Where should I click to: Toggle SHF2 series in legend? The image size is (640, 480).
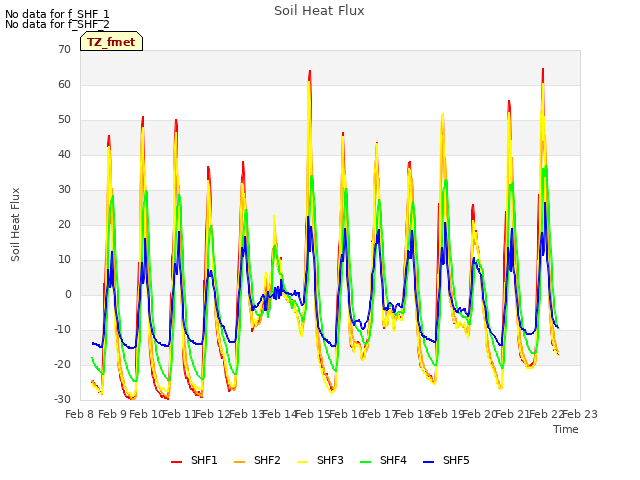(257, 460)
